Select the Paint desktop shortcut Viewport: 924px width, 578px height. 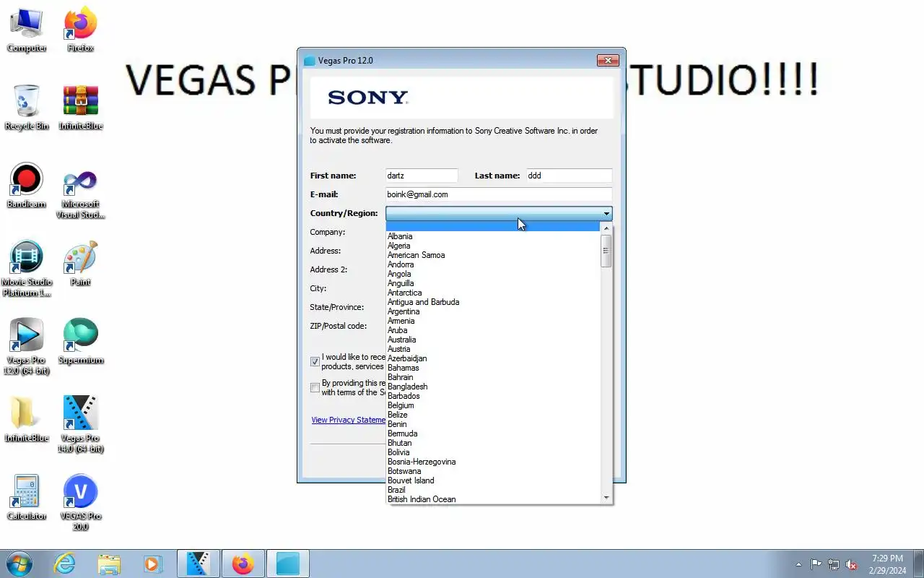(80, 264)
